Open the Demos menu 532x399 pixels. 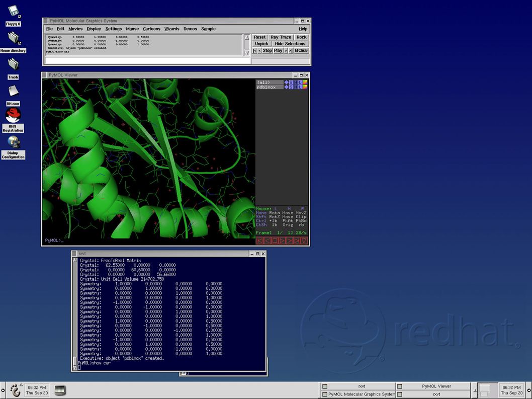click(190, 29)
